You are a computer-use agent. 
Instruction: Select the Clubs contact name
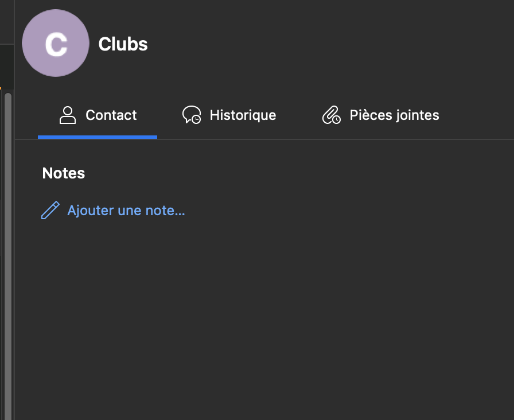click(x=123, y=44)
